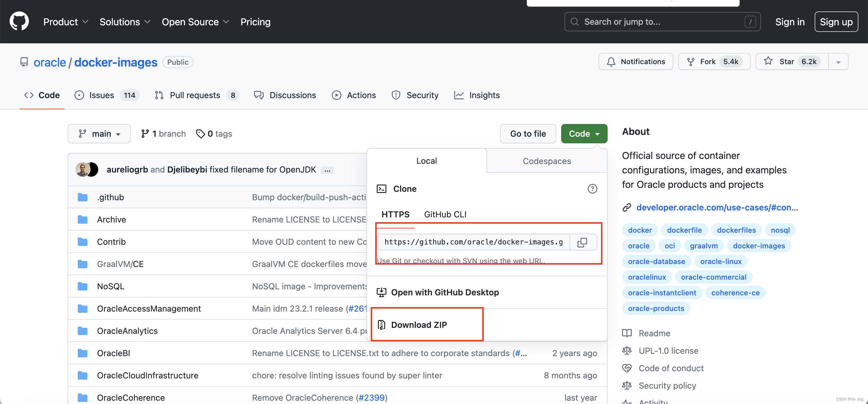The width and height of the screenshot is (868, 404).
Task: Click Open with GitHub Desktop
Action: [x=445, y=292]
